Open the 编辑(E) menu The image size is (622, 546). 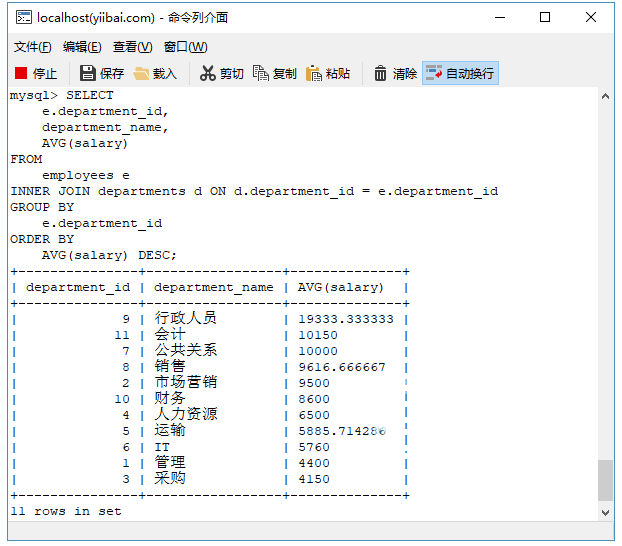(82, 47)
